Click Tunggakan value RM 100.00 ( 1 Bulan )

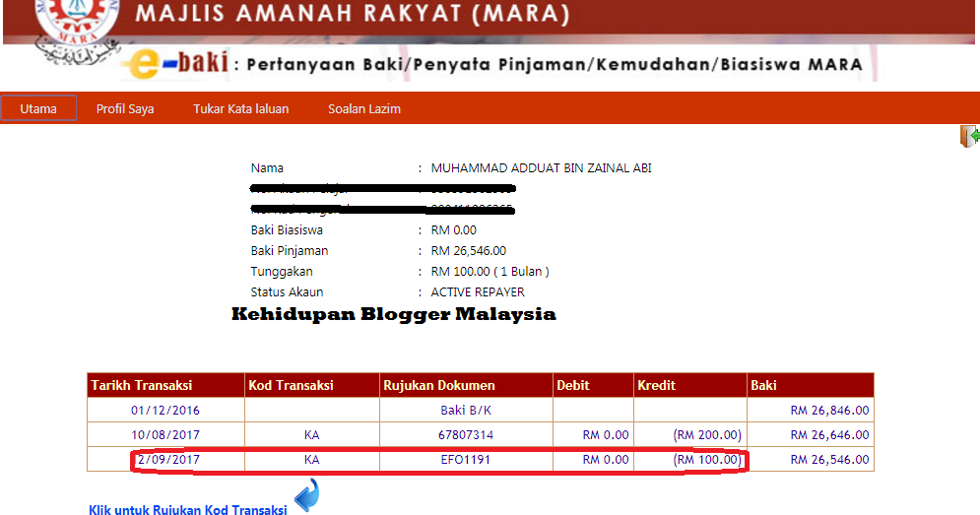[x=490, y=271]
